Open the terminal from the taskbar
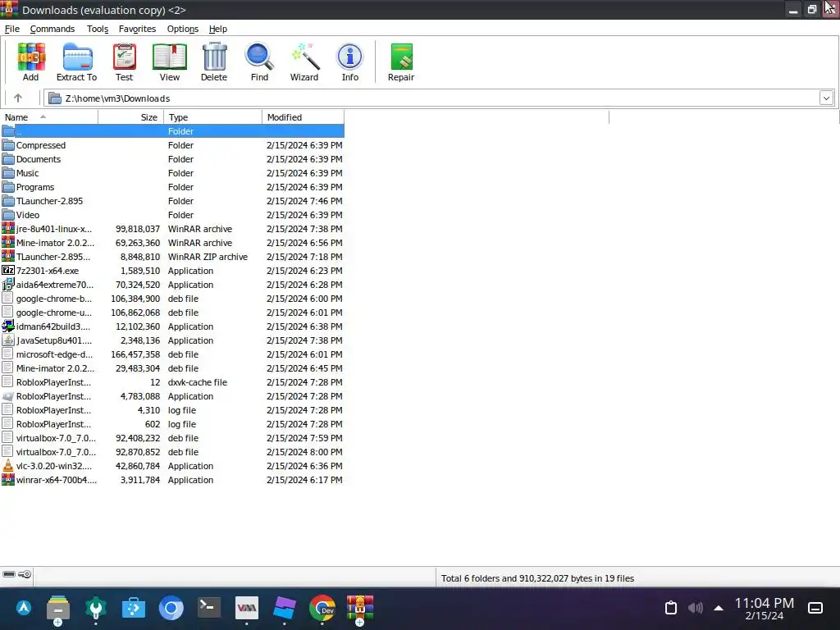840x630 pixels. coord(208,608)
